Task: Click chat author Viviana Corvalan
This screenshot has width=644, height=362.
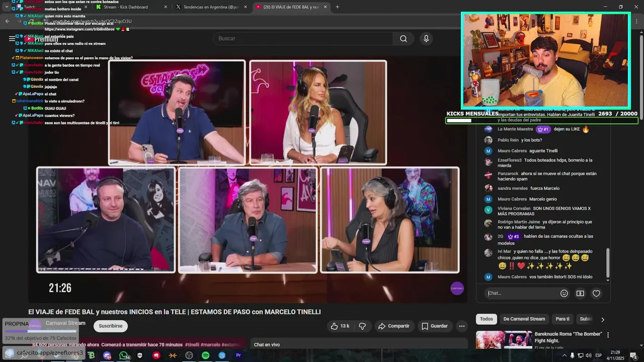Action: (x=514, y=208)
